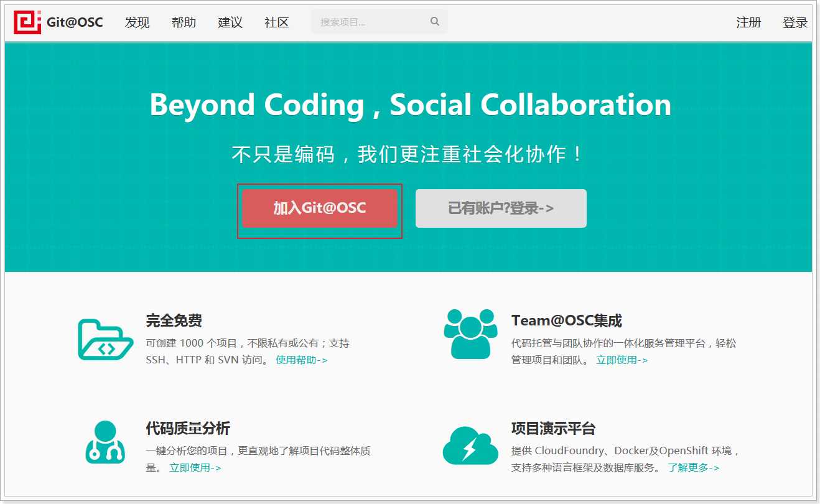Click the team people icon beside Team@OSC集成
This screenshot has height=504, width=820.
[x=471, y=334]
